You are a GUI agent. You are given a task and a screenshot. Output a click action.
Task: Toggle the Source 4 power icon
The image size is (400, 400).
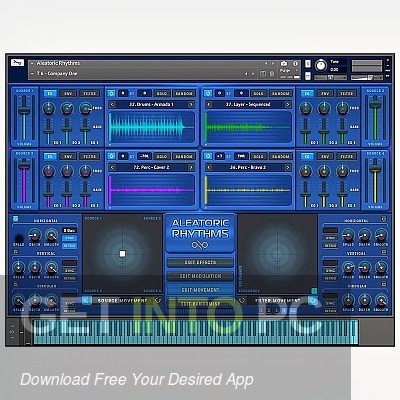tap(208, 156)
